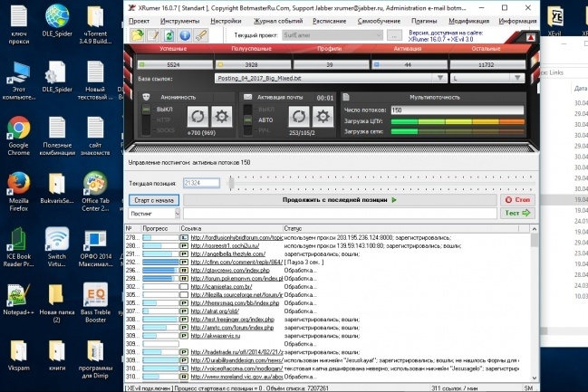Image resolution: width=588 pixels, height=392 pixels.
Task: Open the Проект menu
Action: [139, 21]
